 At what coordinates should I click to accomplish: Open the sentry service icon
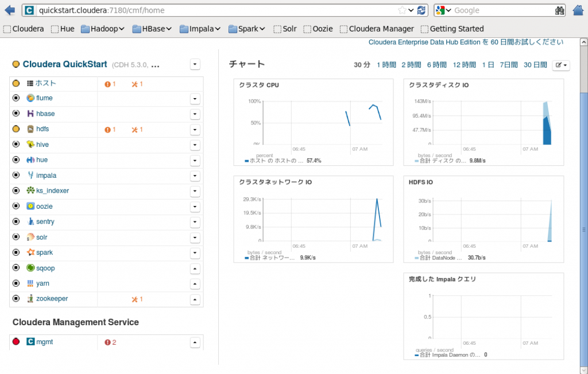30,221
